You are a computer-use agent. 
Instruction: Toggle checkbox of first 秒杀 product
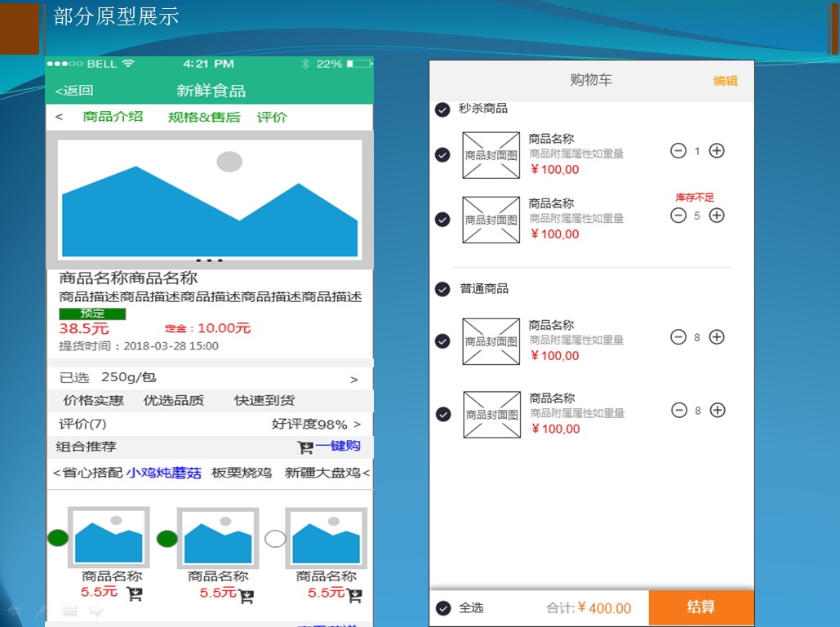tap(442, 155)
